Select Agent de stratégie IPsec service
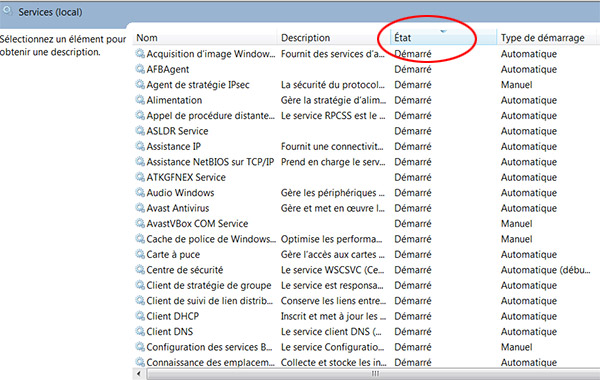Screen dimensions: 600x380 (x=198, y=85)
